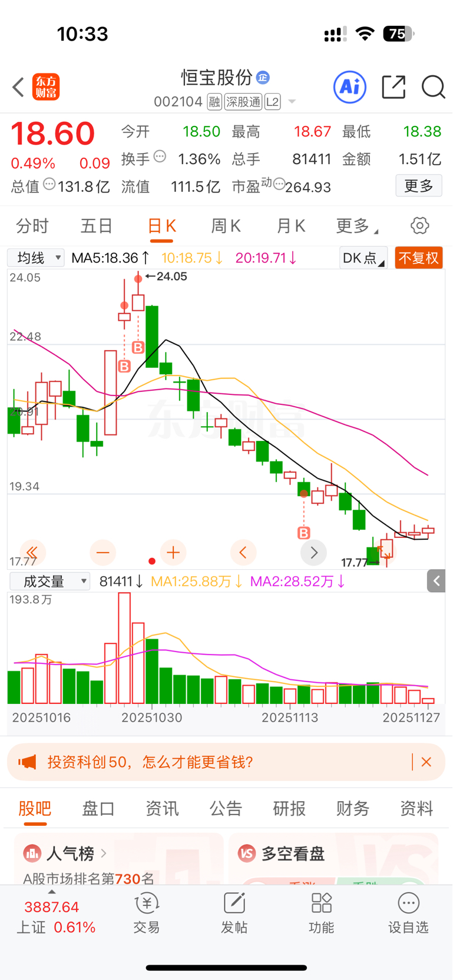The width and height of the screenshot is (453, 980).
Task: Tap the verified badge beside 恒宝股份
Action: 263,77
